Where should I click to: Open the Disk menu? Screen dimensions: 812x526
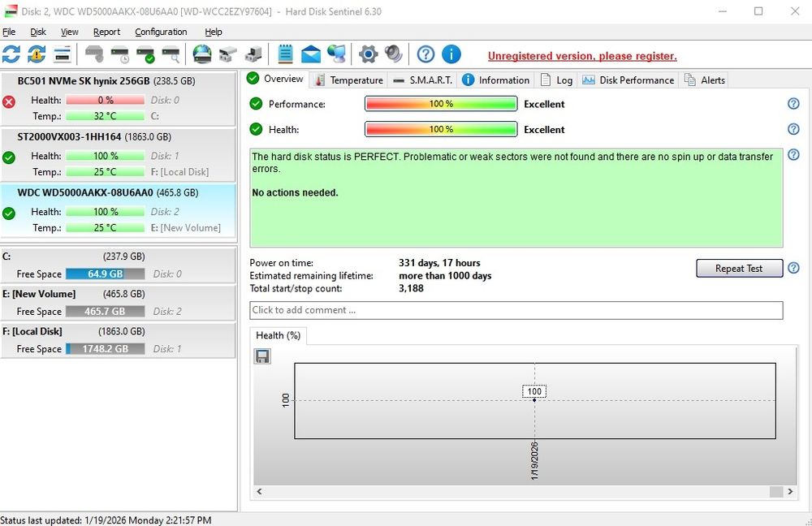coord(38,32)
